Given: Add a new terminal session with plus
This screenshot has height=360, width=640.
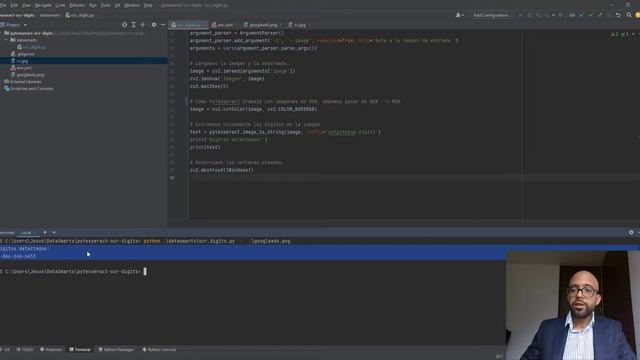Looking at the screenshot, I should 45,232.
